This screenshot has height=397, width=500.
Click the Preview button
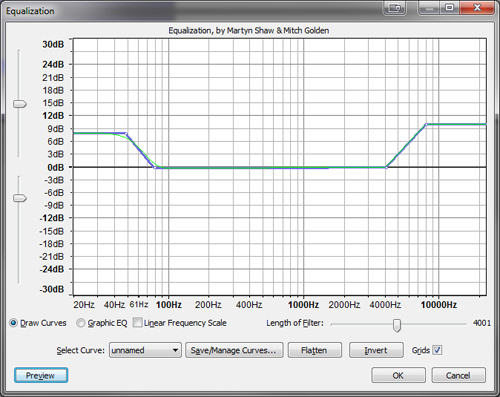[x=41, y=375]
